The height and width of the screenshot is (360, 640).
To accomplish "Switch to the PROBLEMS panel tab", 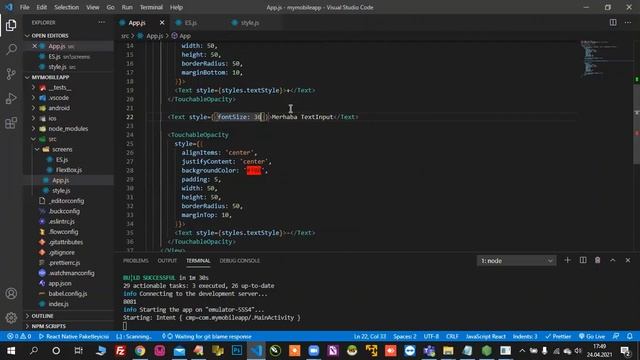I will 136,261.
